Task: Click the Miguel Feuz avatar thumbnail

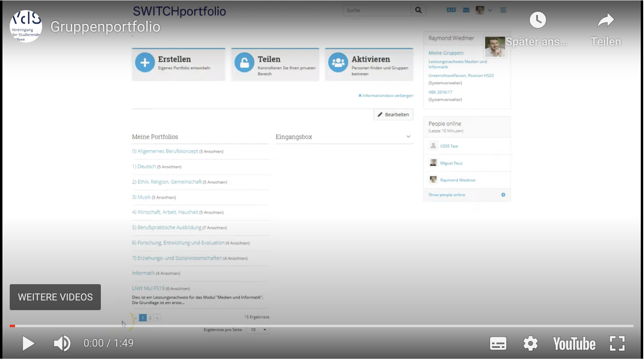Action: pyautogui.click(x=433, y=163)
